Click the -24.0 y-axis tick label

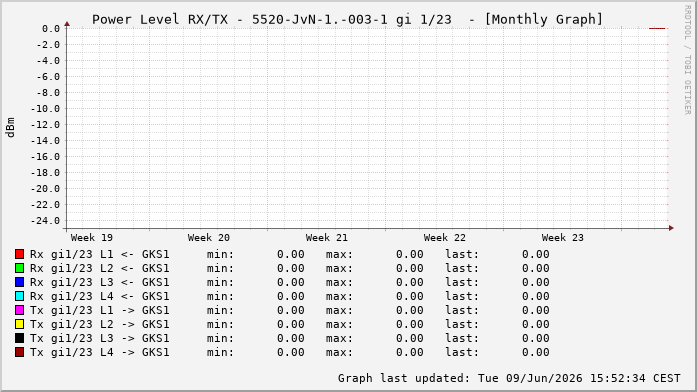[45, 221]
